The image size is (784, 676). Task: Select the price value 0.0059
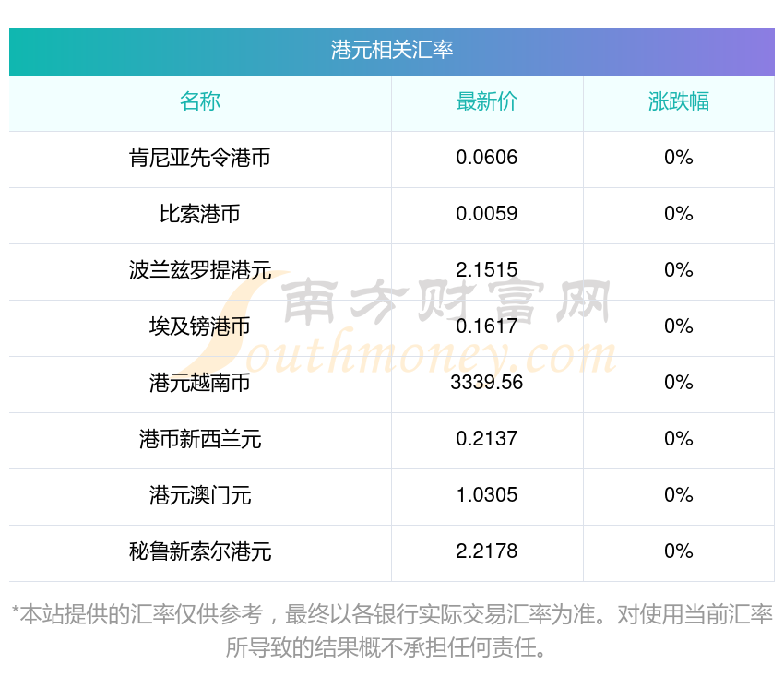tap(486, 214)
